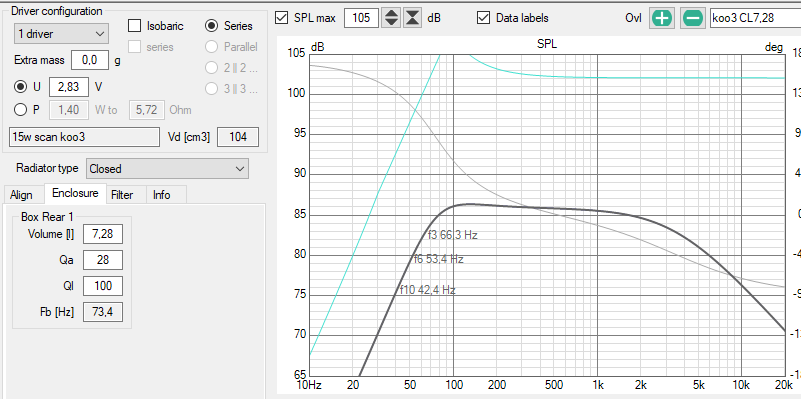
Task: Click the Volume input field showing 7,28
Action: [x=103, y=234]
